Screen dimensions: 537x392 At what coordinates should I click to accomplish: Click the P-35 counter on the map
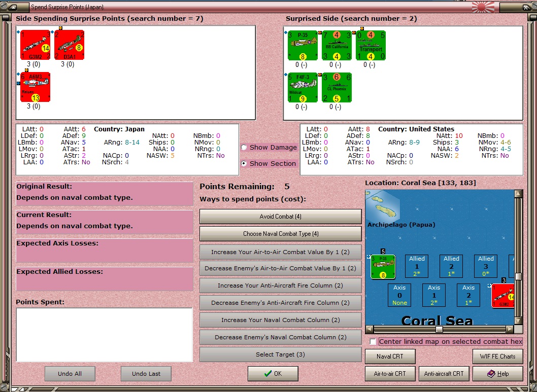383,267
